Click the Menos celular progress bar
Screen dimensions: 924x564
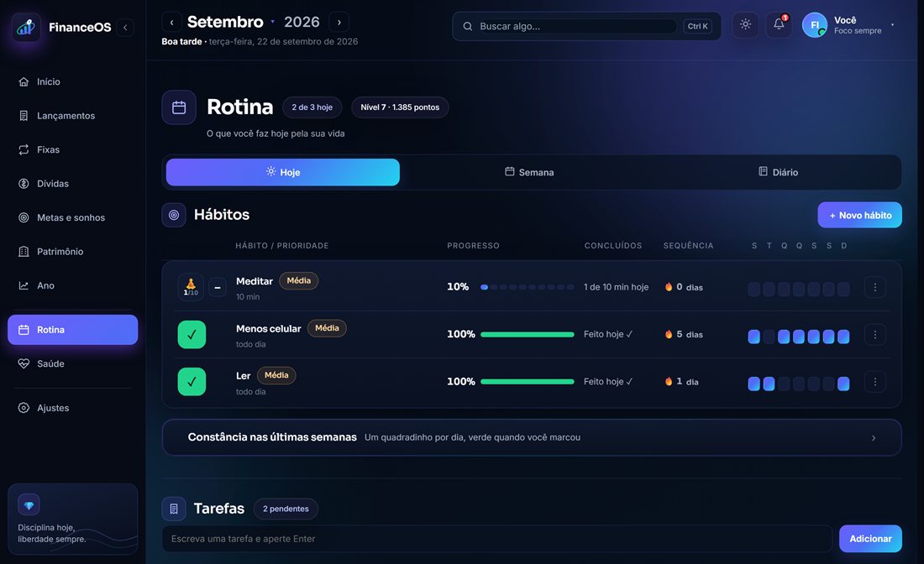pos(528,334)
